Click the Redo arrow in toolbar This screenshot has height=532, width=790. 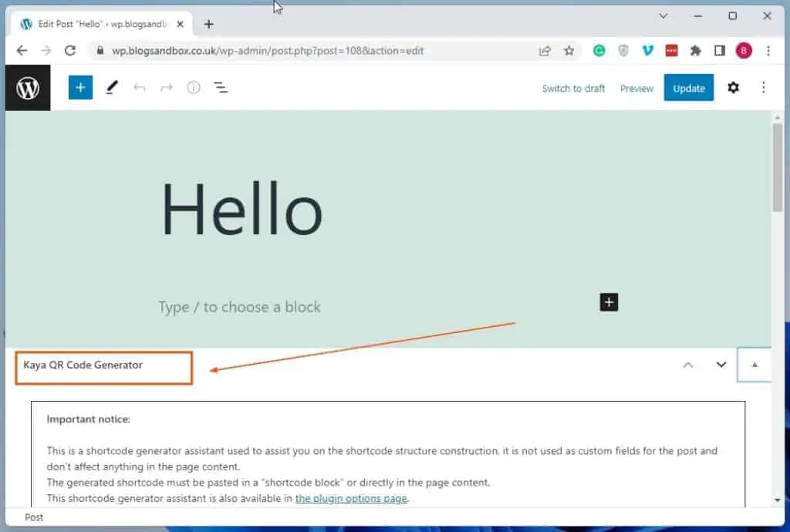pyautogui.click(x=167, y=88)
